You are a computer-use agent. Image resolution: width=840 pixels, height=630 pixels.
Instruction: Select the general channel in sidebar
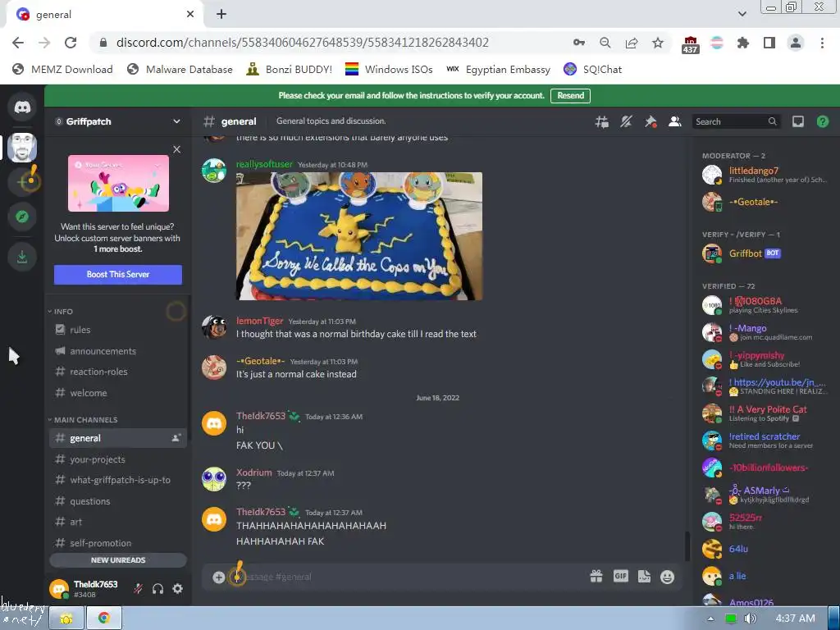pyautogui.click(x=118, y=438)
